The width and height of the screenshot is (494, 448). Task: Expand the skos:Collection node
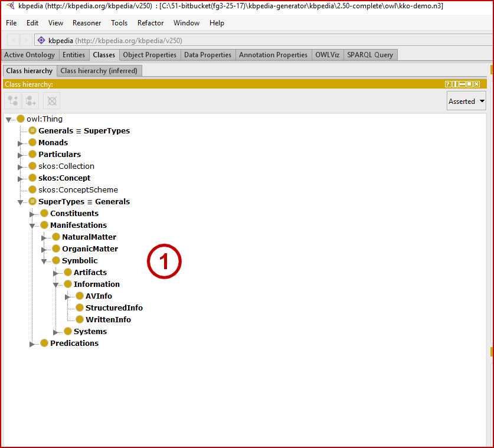click(x=20, y=167)
